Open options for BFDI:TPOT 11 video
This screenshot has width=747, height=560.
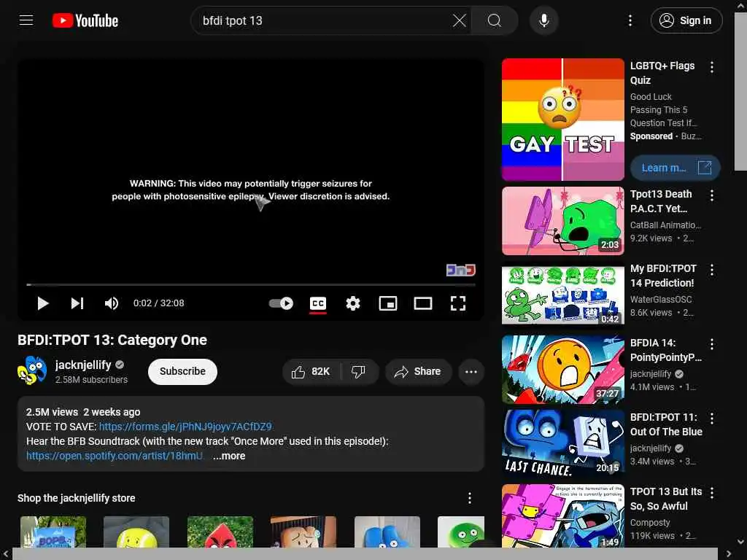pyautogui.click(x=712, y=419)
